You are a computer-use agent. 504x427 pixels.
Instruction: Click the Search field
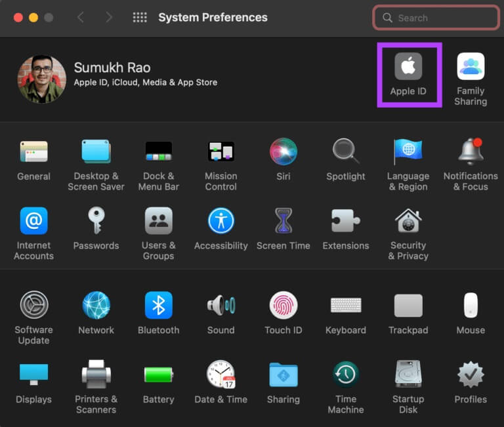436,18
